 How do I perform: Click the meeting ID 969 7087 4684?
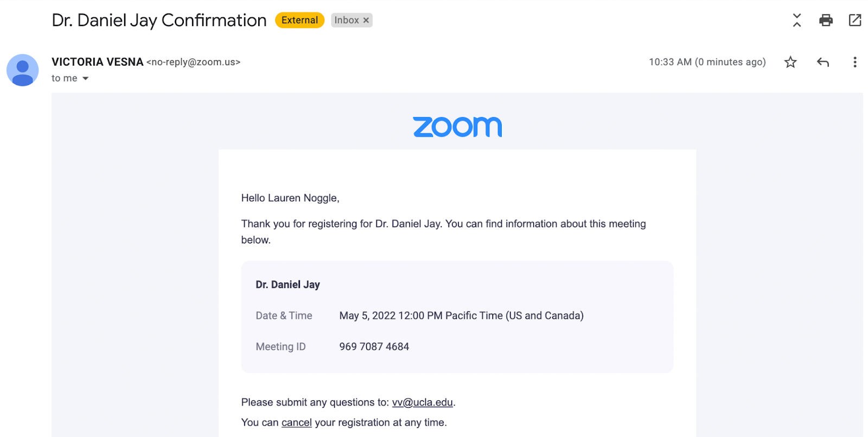pyautogui.click(x=374, y=346)
